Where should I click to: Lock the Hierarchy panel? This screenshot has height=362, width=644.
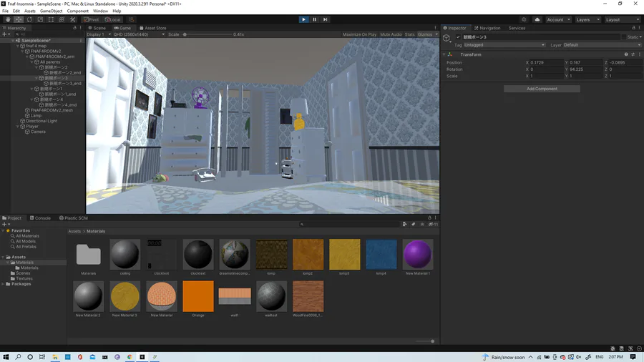74,28
